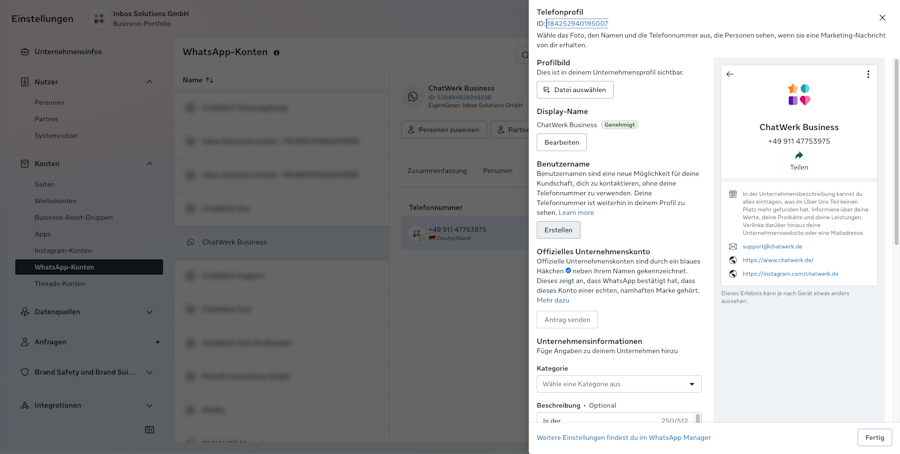The image size is (900, 454).
Task: Open Werbekonten under Konten
Action: 55,201
